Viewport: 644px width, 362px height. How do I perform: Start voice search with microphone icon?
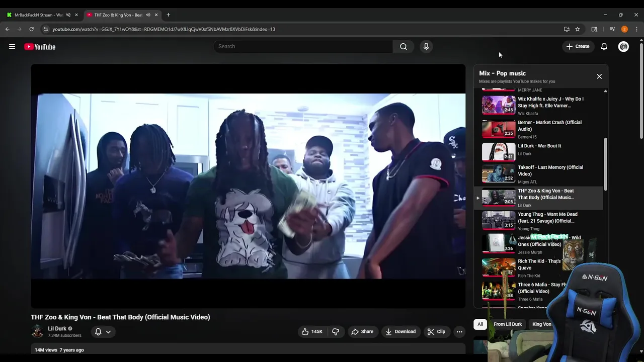[426, 46]
